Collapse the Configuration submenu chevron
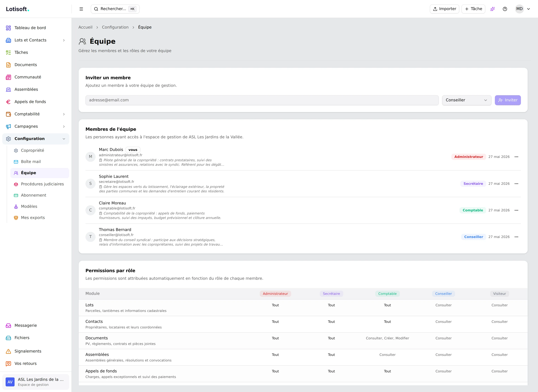Screen dimensions: 538x392 click(x=64, y=139)
